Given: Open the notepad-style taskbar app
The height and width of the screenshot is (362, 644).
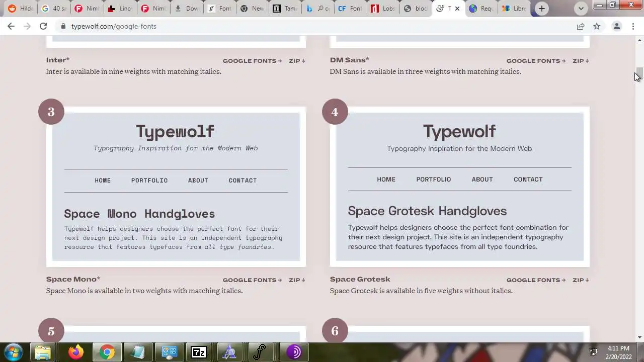Looking at the screenshot, I should tap(137, 352).
